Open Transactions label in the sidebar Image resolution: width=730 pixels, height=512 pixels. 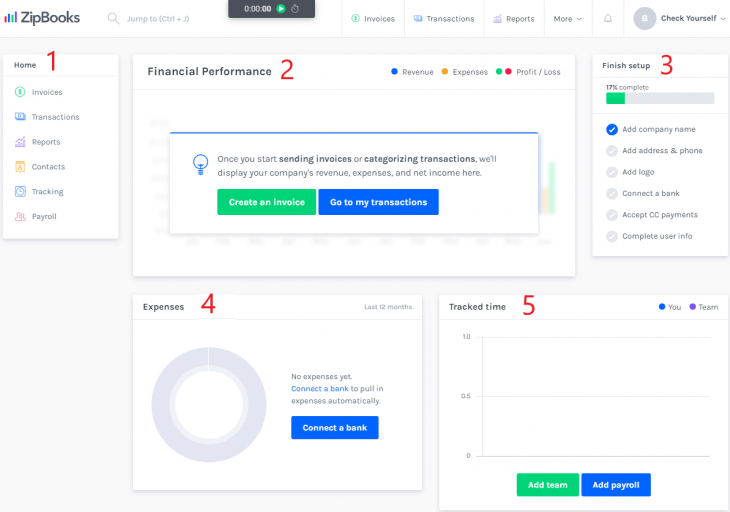tap(55, 117)
